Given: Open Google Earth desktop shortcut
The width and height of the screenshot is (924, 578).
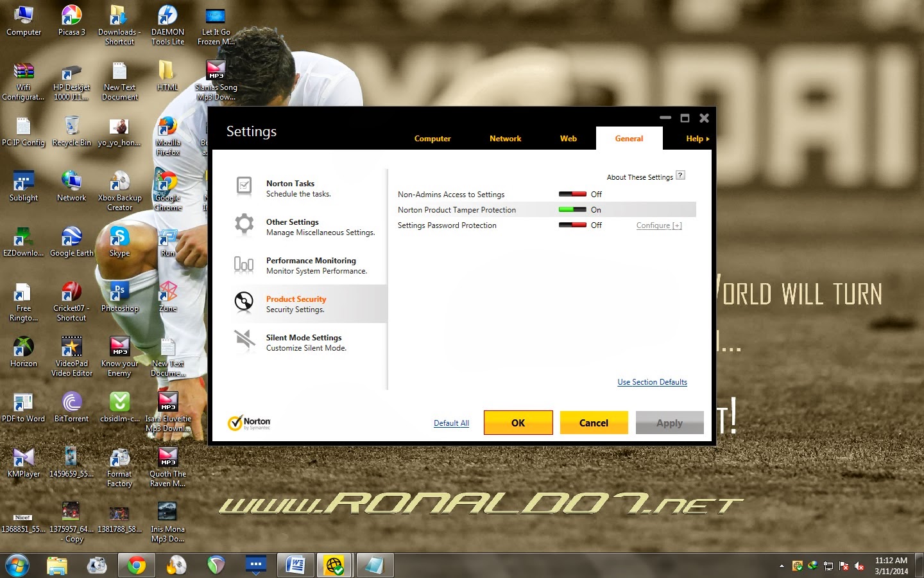Looking at the screenshot, I should [x=72, y=242].
